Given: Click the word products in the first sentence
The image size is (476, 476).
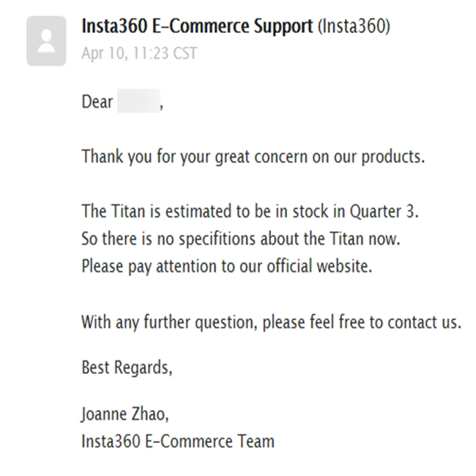Looking at the screenshot, I should tap(393, 157).
